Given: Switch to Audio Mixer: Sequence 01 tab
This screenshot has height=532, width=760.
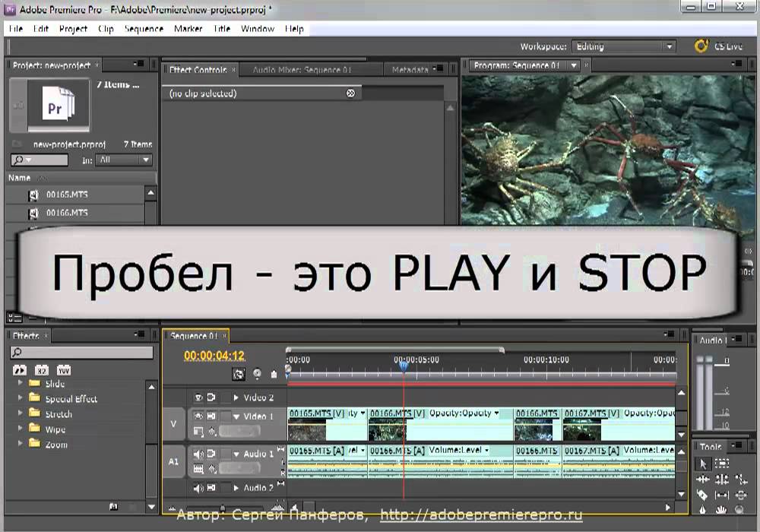Looking at the screenshot, I should pyautogui.click(x=302, y=70).
